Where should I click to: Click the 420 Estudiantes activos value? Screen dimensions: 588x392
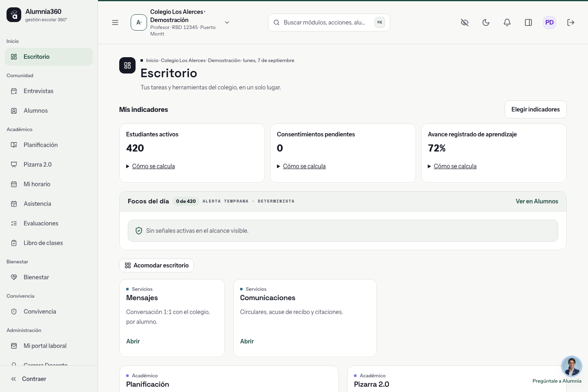point(135,148)
